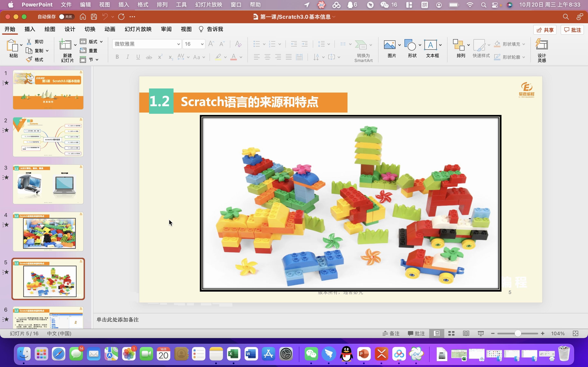Toggle underline formatting
The height and width of the screenshot is (367, 588).
point(138,57)
